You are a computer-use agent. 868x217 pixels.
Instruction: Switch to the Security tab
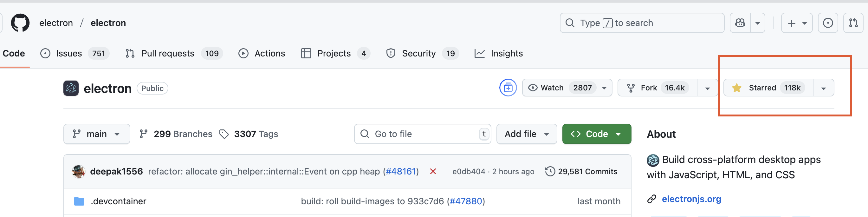coord(422,53)
